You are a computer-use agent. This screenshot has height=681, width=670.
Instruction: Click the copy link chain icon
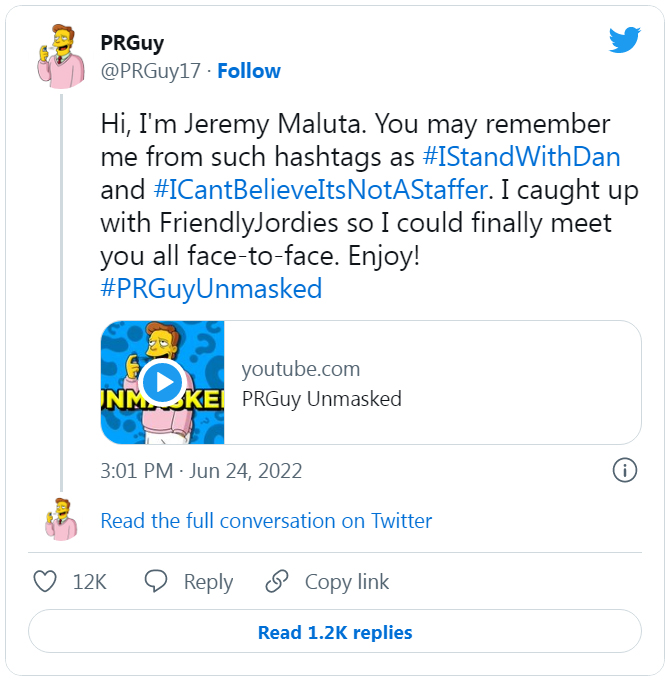coord(277,581)
